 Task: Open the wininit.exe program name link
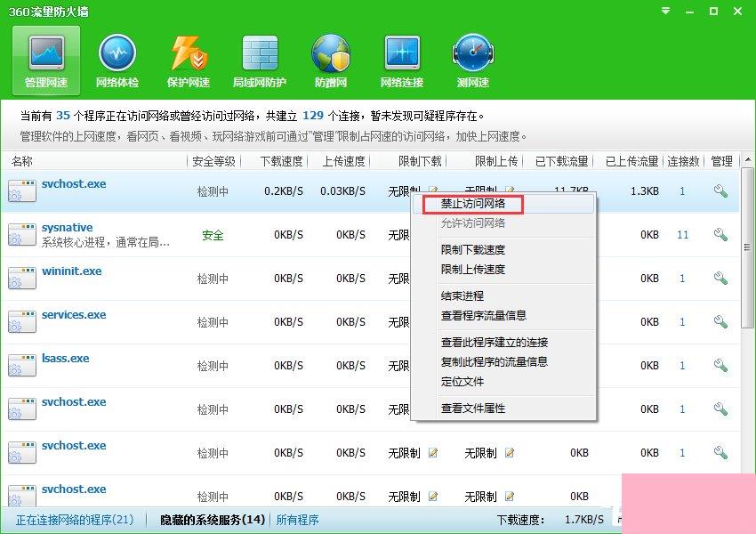coord(71,271)
